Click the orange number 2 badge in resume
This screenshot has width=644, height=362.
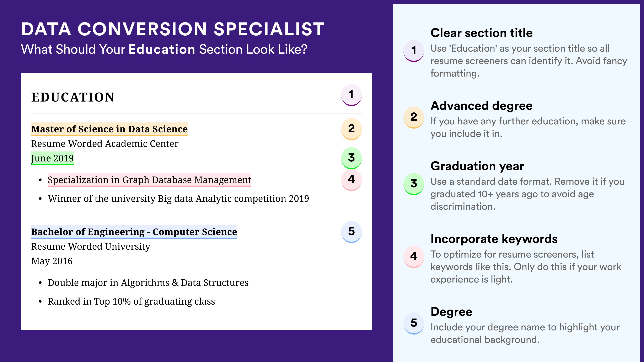351,129
